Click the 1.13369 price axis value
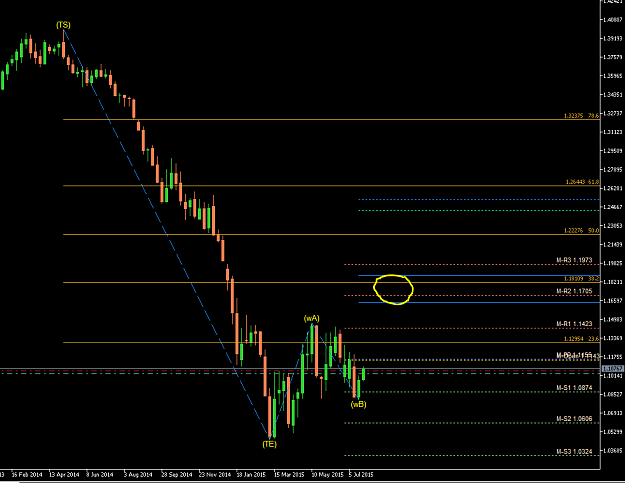 coord(613,338)
